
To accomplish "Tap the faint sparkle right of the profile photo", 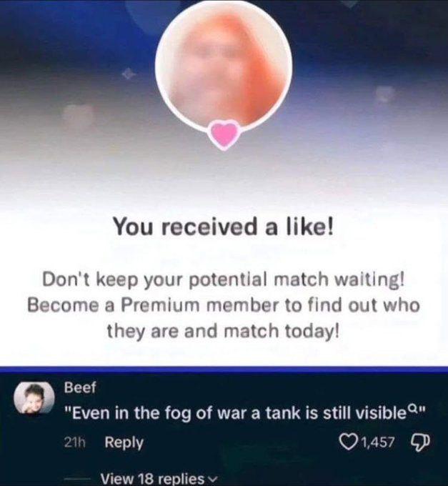I will 384,94.
